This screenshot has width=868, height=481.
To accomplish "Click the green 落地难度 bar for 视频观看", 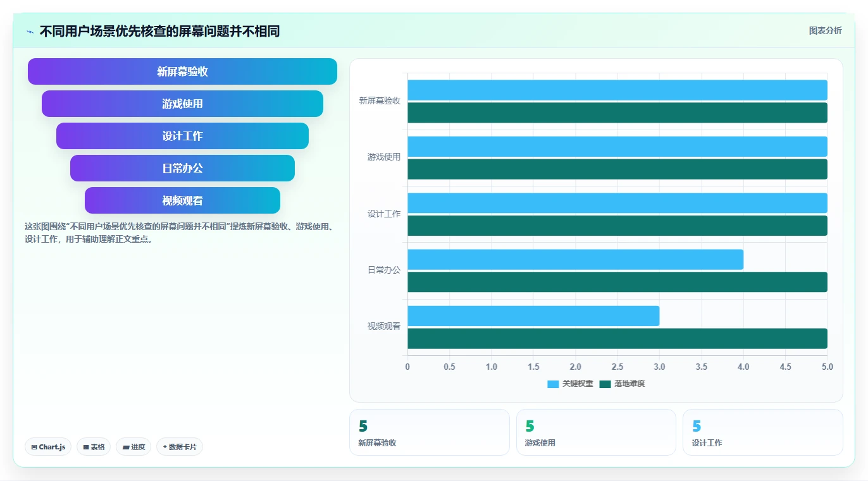I will (x=617, y=338).
